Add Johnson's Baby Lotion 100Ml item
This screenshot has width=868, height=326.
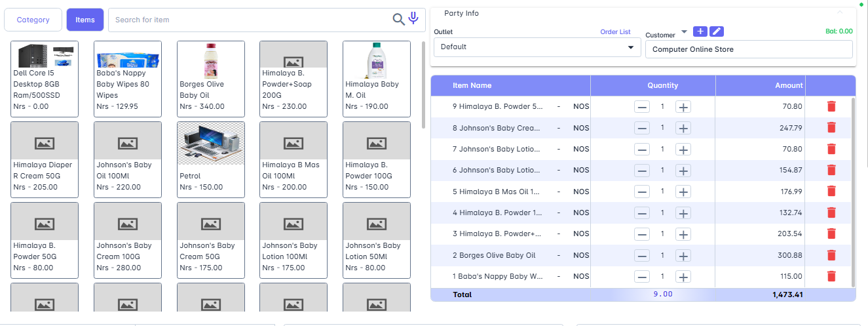tap(293, 240)
